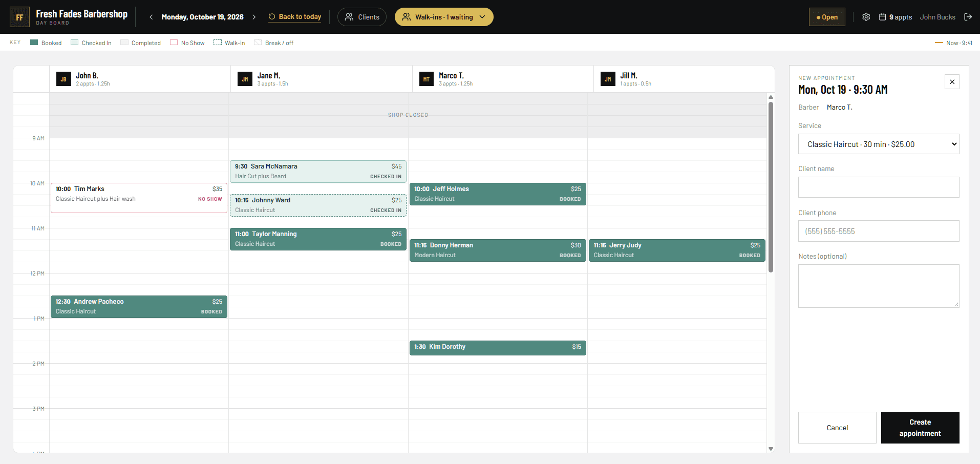
Task: Click the logout icon
Action: [x=968, y=17]
